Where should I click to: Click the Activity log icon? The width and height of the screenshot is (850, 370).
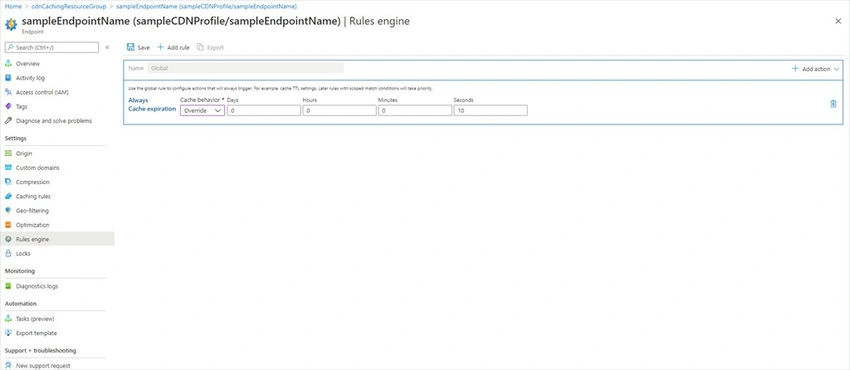point(8,78)
